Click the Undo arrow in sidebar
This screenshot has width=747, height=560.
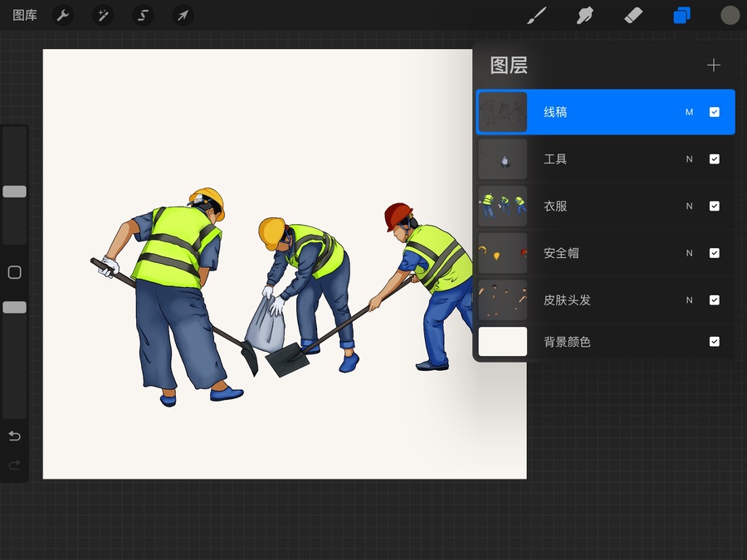(x=15, y=436)
